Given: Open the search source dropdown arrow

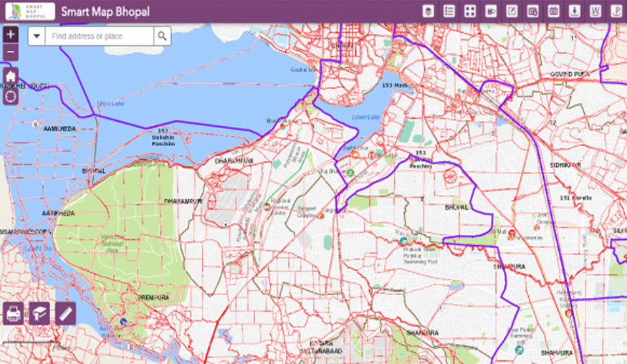Looking at the screenshot, I should coord(37,36).
